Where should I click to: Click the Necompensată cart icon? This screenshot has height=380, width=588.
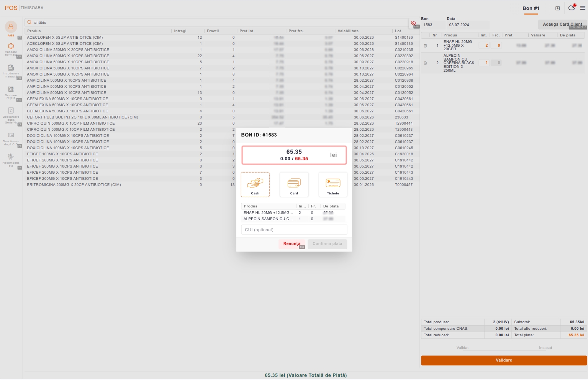(11, 157)
